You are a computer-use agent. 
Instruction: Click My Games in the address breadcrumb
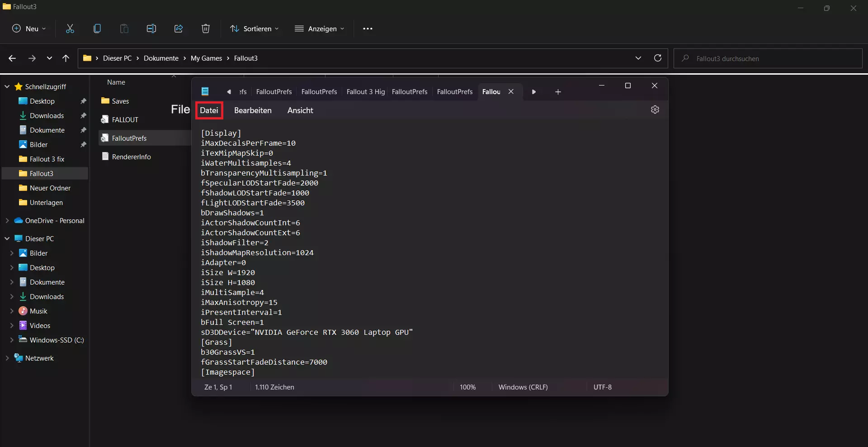point(206,58)
